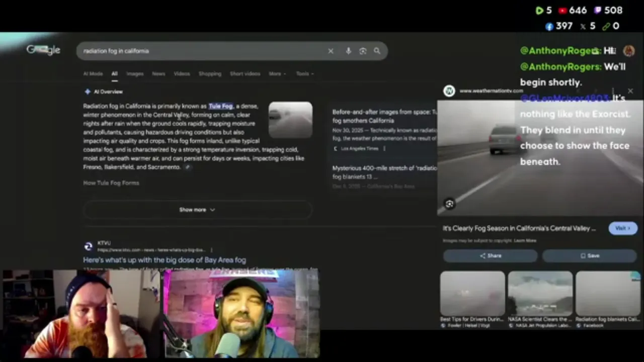
Task: Click the Lens search icon on preview image
Action: pos(449,204)
